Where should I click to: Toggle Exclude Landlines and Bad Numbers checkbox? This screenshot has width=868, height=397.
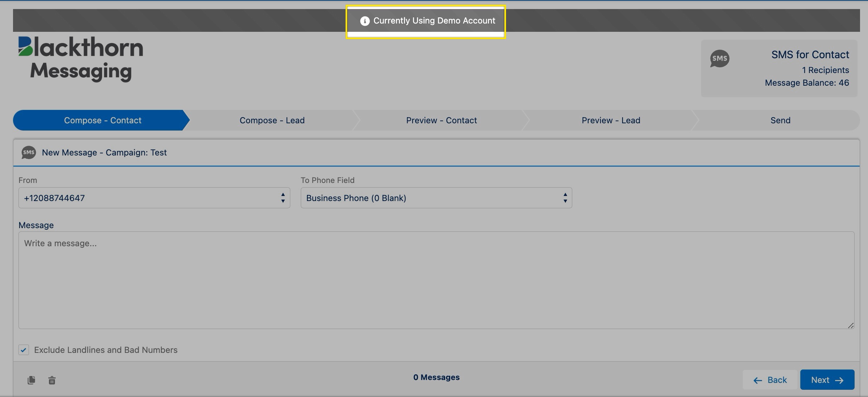point(24,350)
